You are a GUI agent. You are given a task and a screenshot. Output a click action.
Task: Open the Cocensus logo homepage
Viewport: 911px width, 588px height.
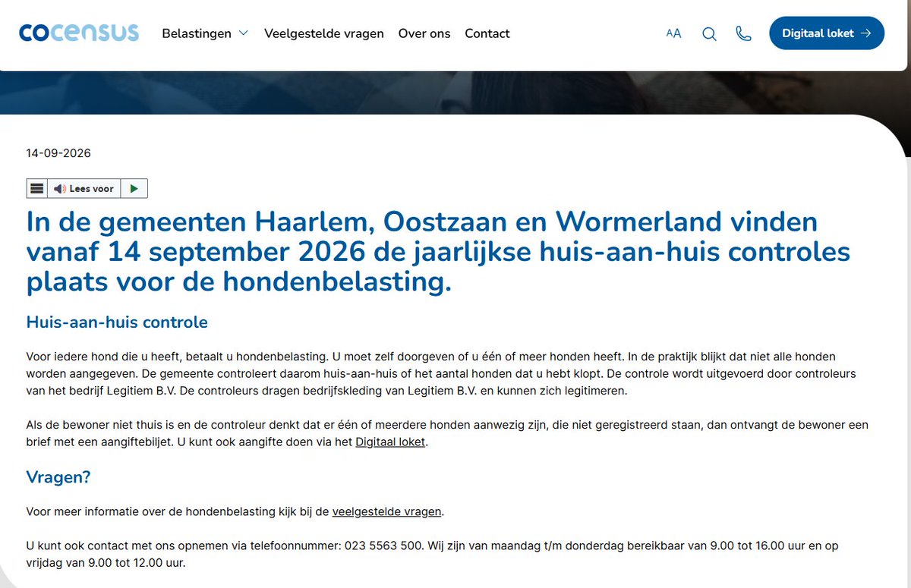click(x=79, y=33)
